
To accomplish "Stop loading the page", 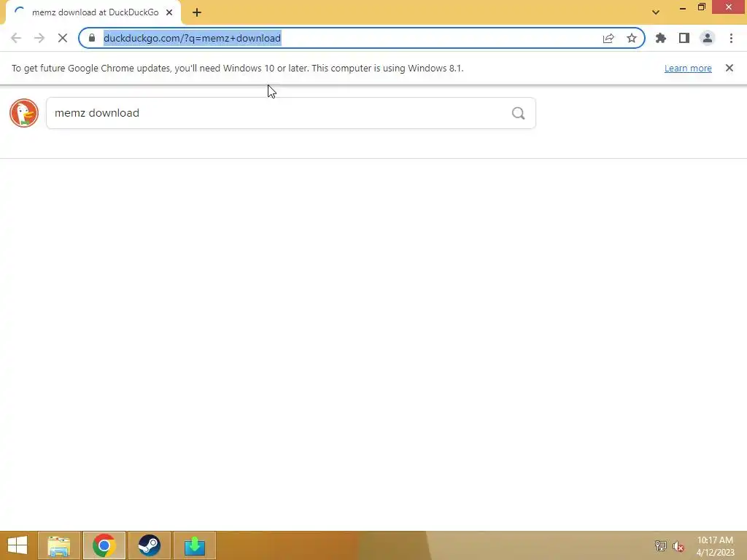I will tap(63, 38).
